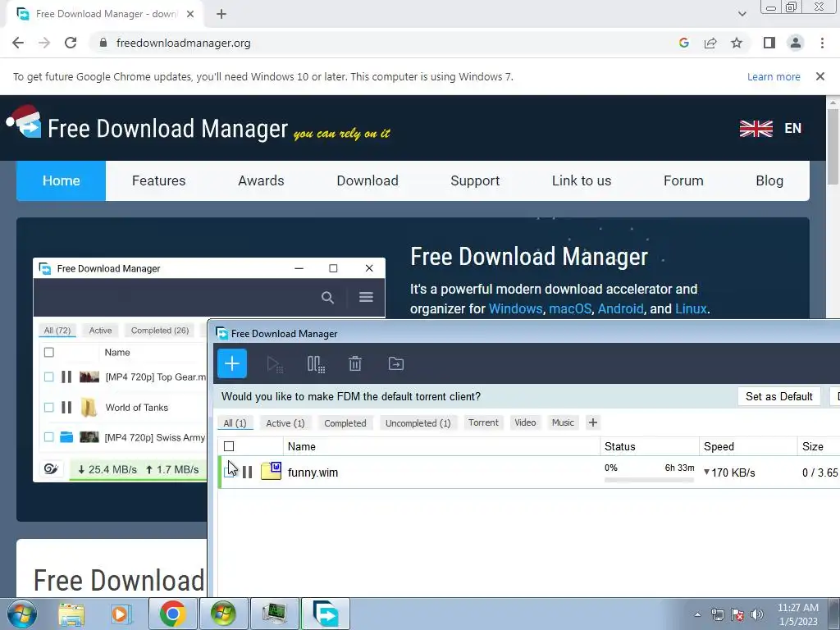Switch to the Active (1) filter tab

pyautogui.click(x=285, y=422)
